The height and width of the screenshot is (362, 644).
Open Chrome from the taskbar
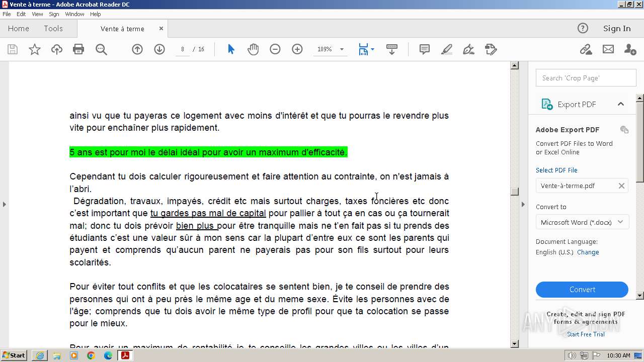pos(91,355)
